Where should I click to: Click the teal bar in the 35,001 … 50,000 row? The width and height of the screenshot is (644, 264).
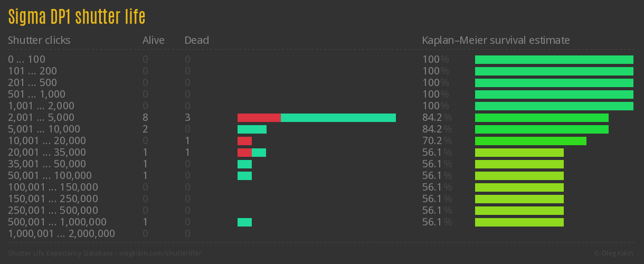coord(244,164)
